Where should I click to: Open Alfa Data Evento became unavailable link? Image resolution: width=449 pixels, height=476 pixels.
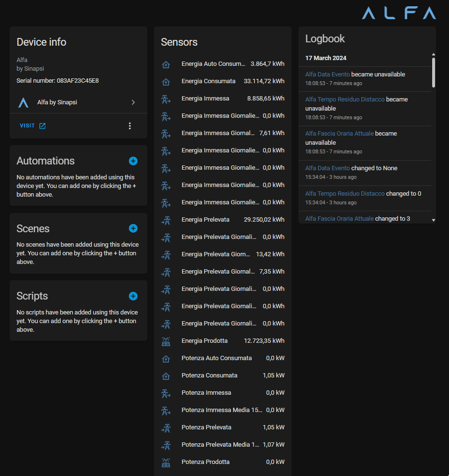(x=327, y=75)
